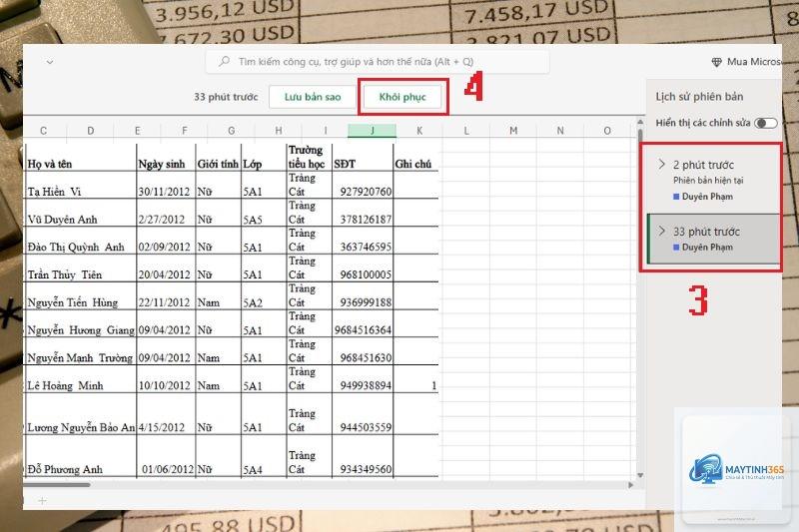The height and width of the screenshot is (532, 799).
Task: Click the vertical scrollbar up arrow
Action: click(x=640, y=122)
